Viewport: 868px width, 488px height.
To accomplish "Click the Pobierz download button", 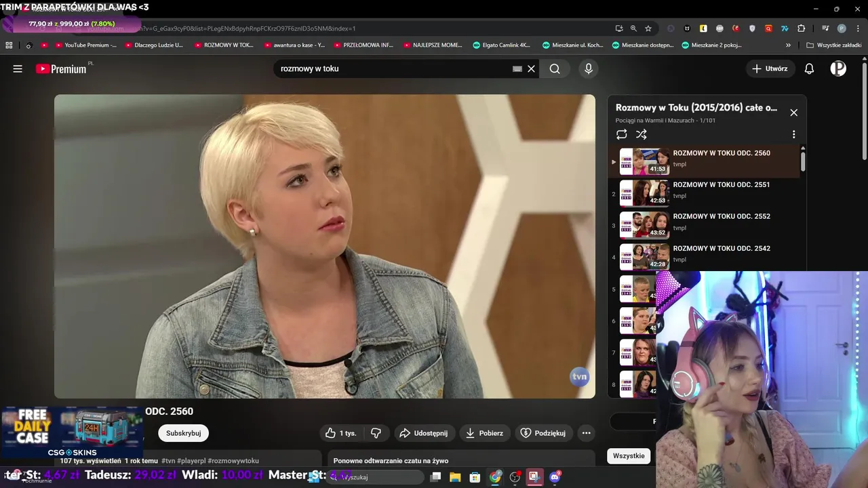I will click(484, 433).
